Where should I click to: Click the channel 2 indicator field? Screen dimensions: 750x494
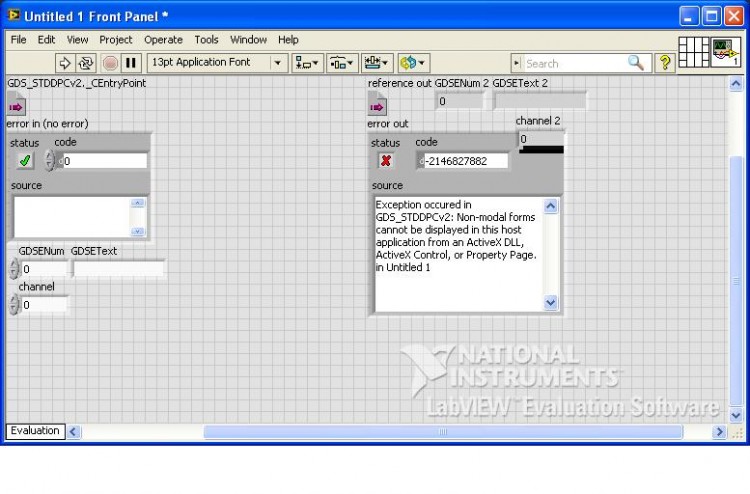(x=541, y=139)
